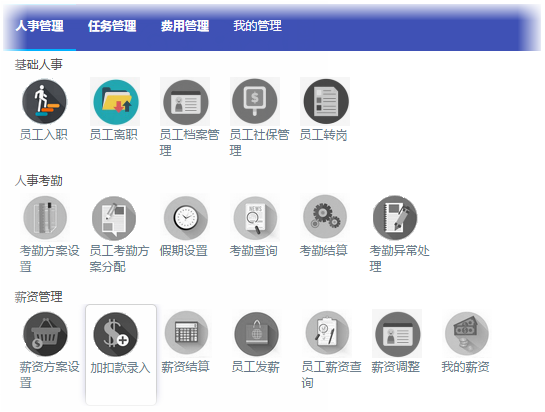Click the 考勤方案设置 ruler icon

45,218
